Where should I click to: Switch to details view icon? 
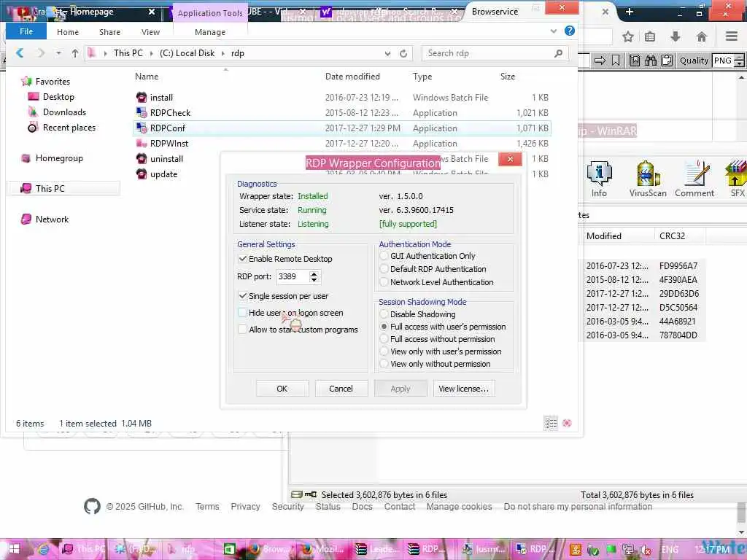[x=551, y=424]
